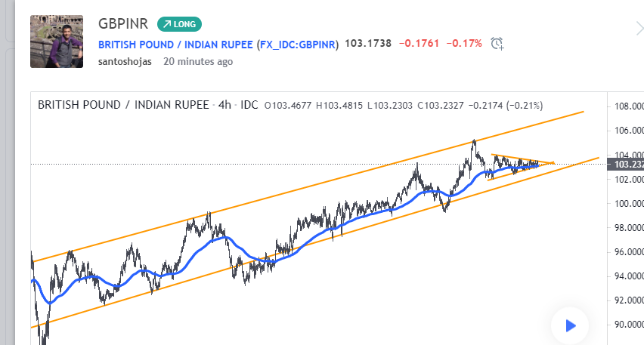Image resolution: width=644 pixels, height=345 pixels.
Task: Open the GBPINR idea title
Action: tap(122, 23)
